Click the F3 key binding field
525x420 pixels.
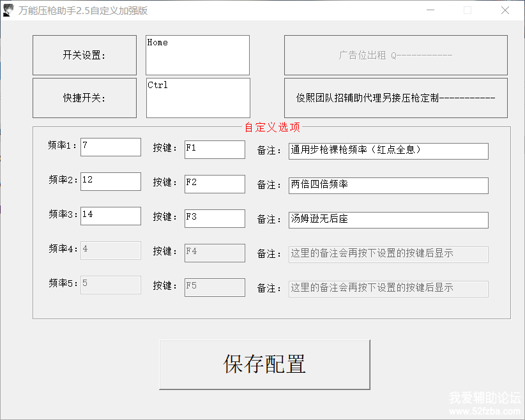215,218
